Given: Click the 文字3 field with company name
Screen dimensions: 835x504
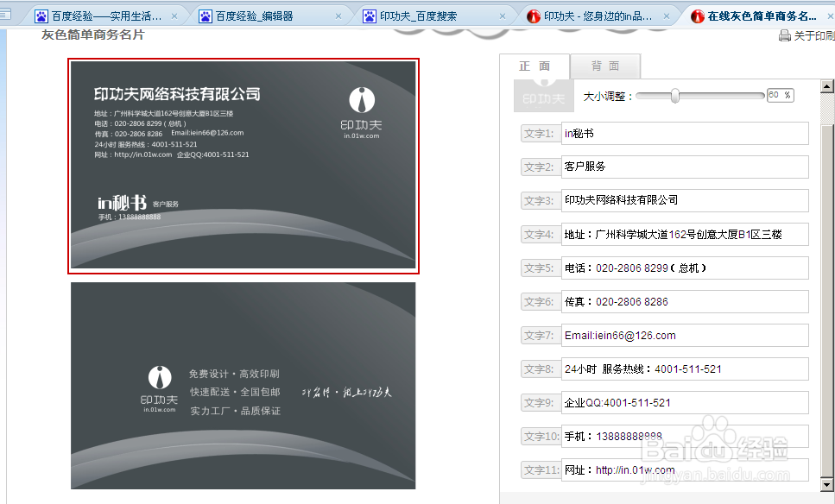Looking at the screenshot, I should click(685, 200).
